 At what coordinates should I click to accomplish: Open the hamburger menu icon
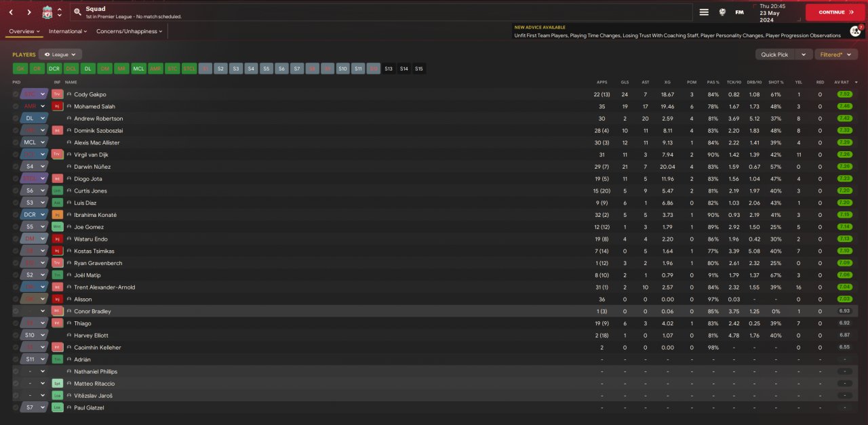pos(704,12)
